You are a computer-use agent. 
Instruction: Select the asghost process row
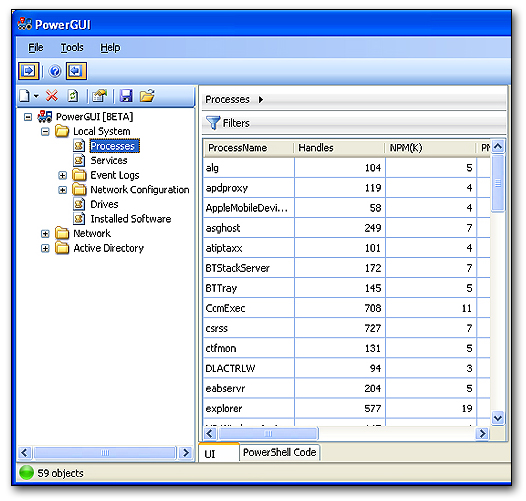point(347,228)
